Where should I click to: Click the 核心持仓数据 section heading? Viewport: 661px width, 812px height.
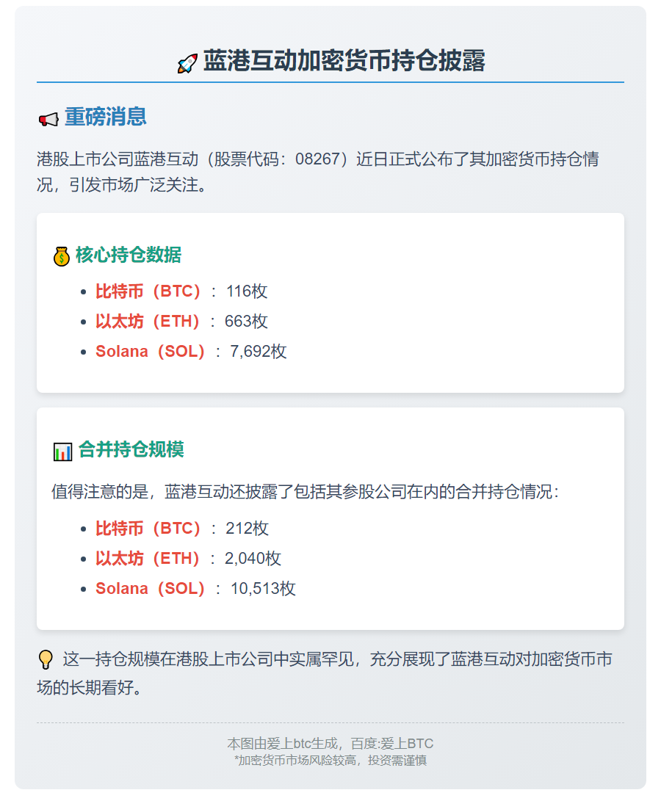128,255
